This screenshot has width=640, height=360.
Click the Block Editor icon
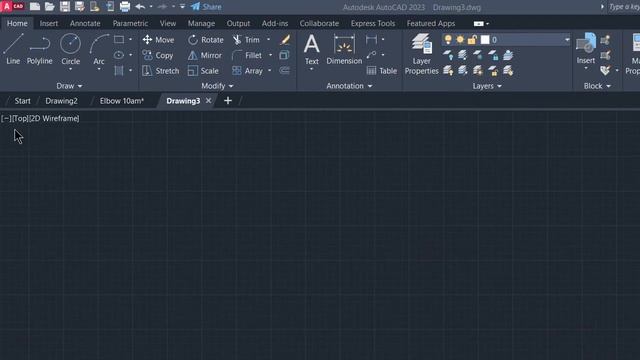click(x=605, y=55)
